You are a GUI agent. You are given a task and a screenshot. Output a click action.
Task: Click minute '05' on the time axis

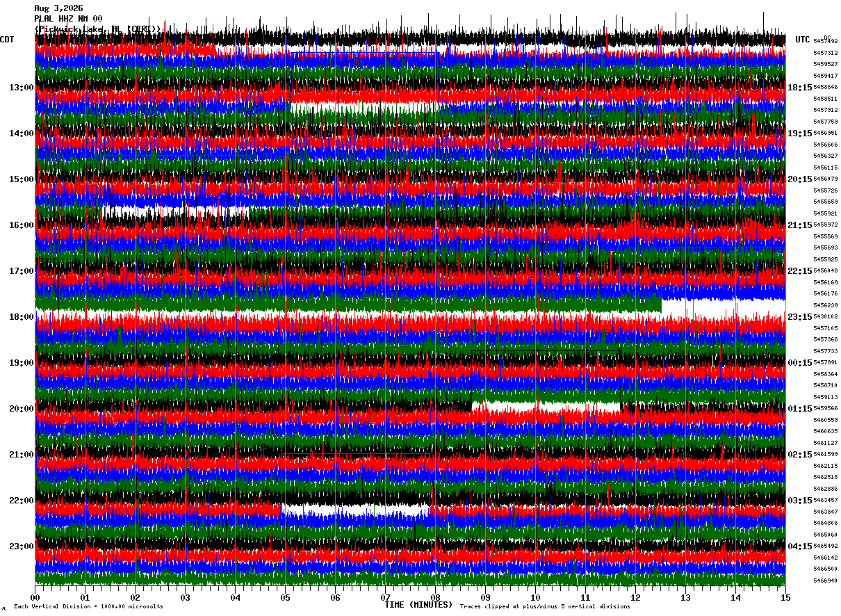[x=285, y=597]
